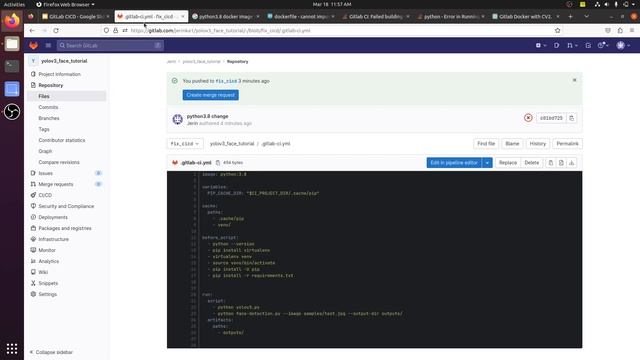Click the Security and Compliance shield icon

tap(33, 206)
